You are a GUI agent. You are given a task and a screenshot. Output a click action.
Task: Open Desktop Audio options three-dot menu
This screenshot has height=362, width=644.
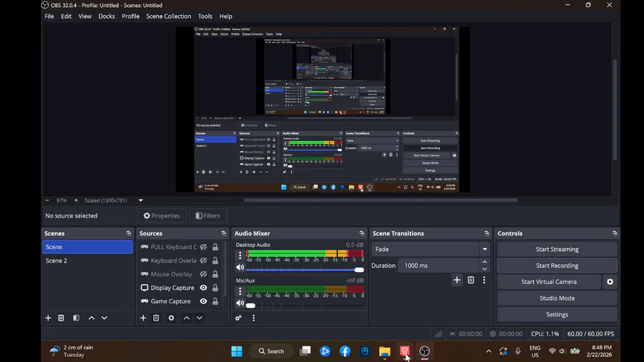[x=240, y=255]
